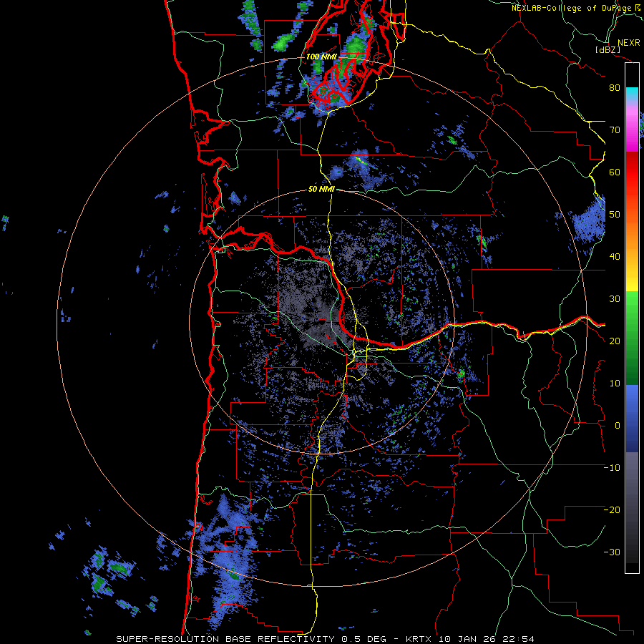Click the 10 JAN 26 date in the caption
Image resolution: width=644 pixels, height=644 pixels.
click(470, 639)
